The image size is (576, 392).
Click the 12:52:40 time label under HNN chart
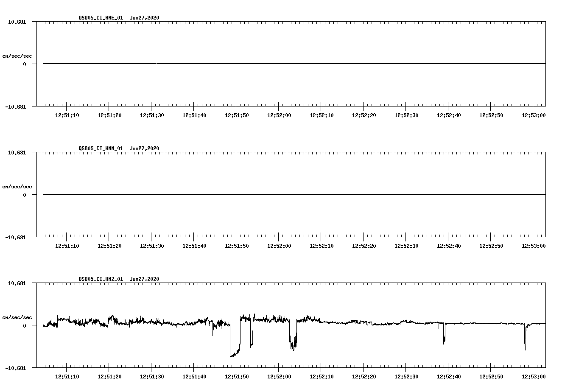point(449,246)
